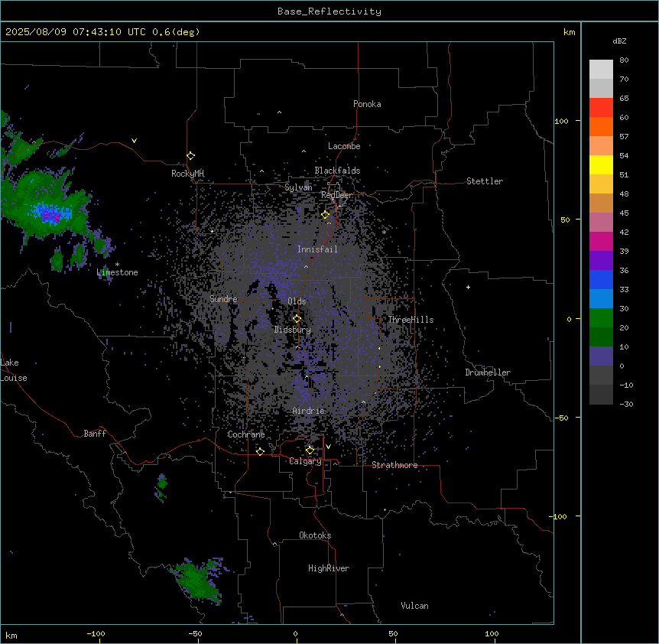Click the Airdrie city label
The image size is (659, 644).
309,411
